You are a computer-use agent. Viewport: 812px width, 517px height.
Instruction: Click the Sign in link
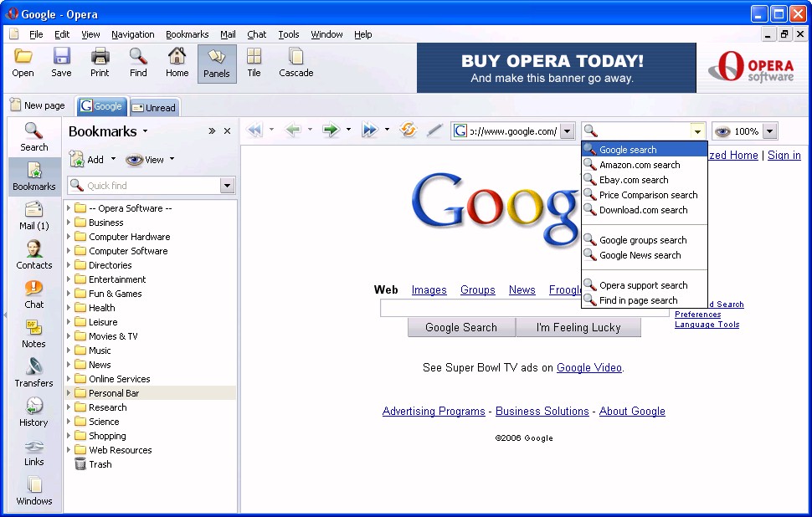784,155
